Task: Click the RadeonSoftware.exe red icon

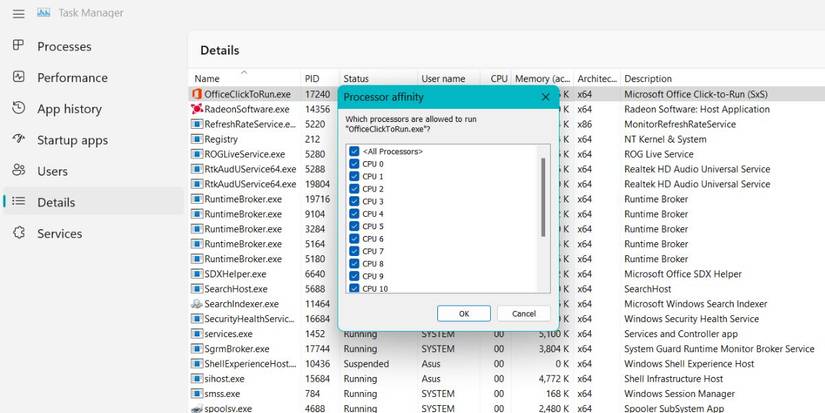Action: click(x=197, y=109)
